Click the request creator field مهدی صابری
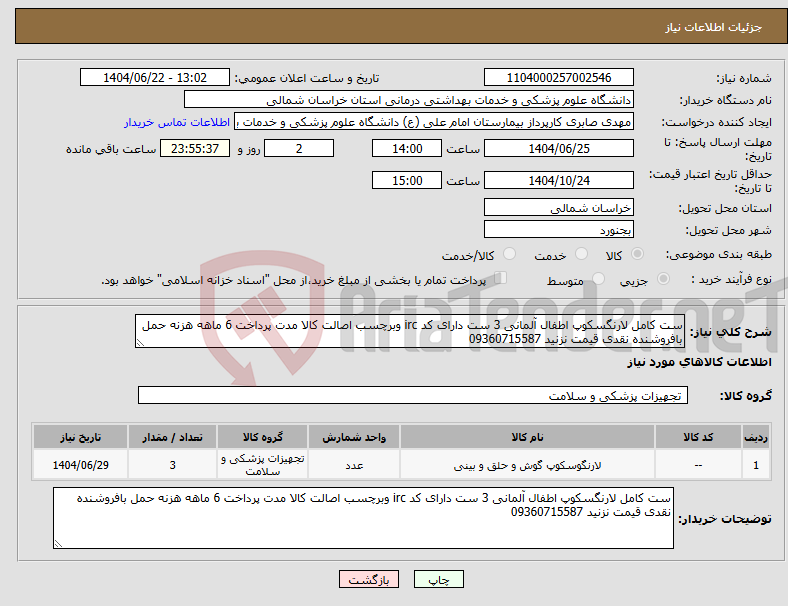The height and width of the screenshot is (606, 788). tap(434, 122)
